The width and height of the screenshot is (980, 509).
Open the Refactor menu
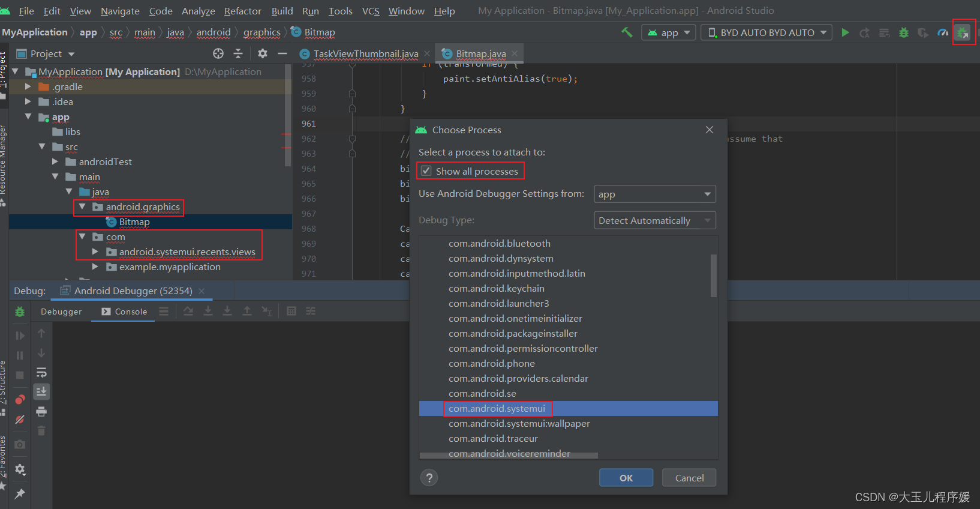pyautogui.click(x=242, y=11)
